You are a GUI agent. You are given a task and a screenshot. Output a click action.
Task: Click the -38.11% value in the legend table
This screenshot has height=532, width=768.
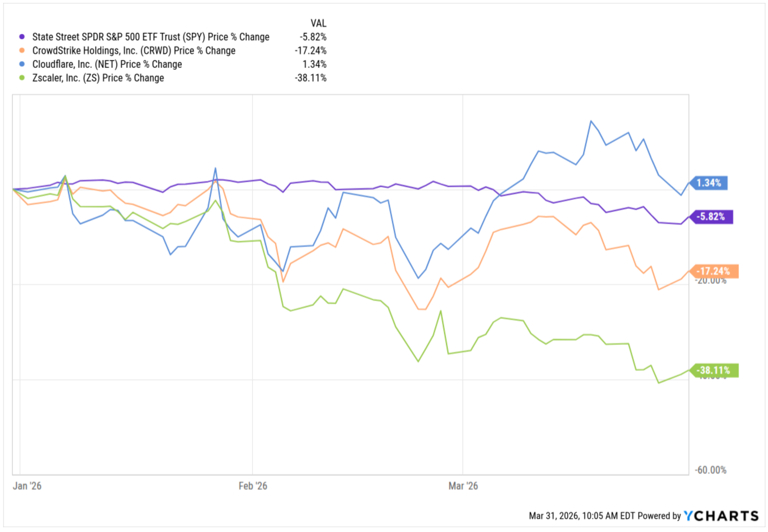[311, 78]
